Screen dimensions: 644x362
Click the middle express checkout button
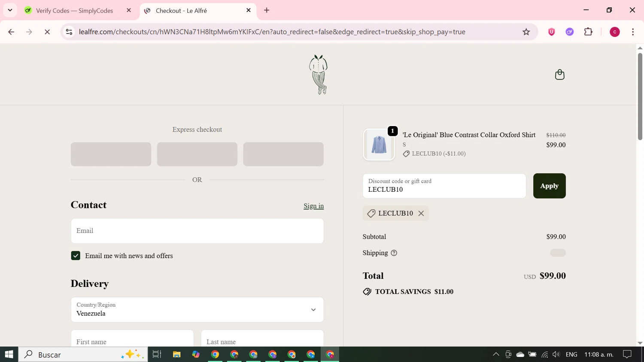pyautogui.click(x=197, y=154)
